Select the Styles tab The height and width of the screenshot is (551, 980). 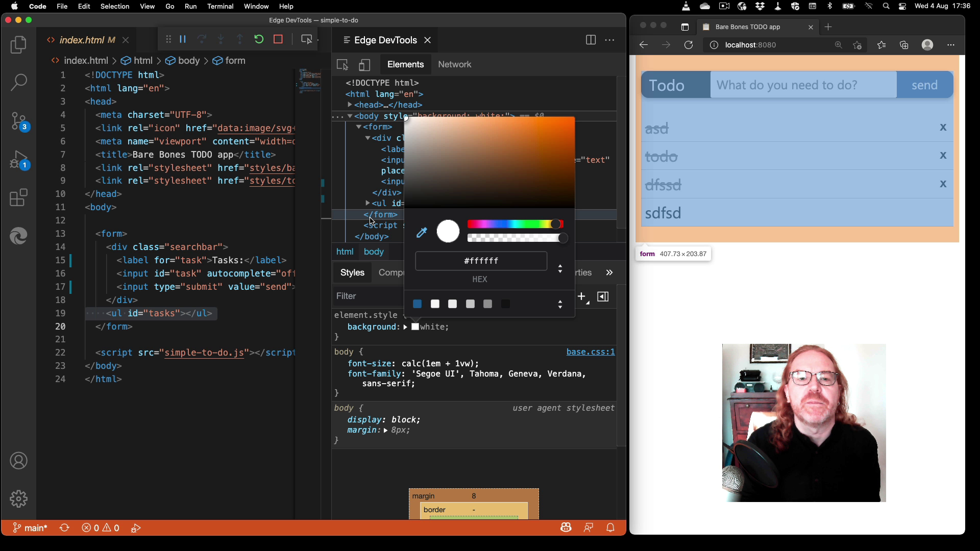pos(352,272)
